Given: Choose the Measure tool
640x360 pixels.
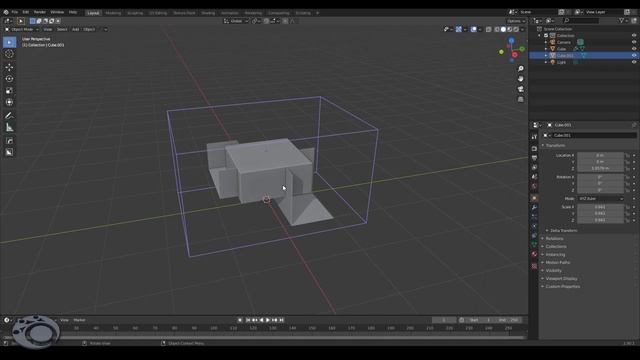Looking at the screenshot, I should pyautogui.click(x=9, y=128).
